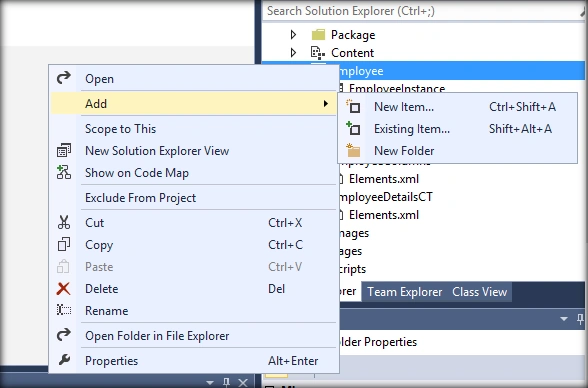Click the Copy pages icon

pyautogui.click(x=64, y=244)
